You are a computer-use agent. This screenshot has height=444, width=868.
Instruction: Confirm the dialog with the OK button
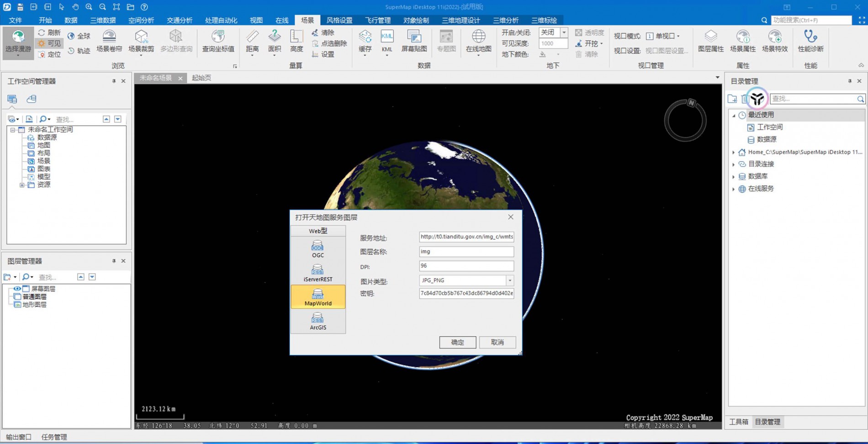457,342
